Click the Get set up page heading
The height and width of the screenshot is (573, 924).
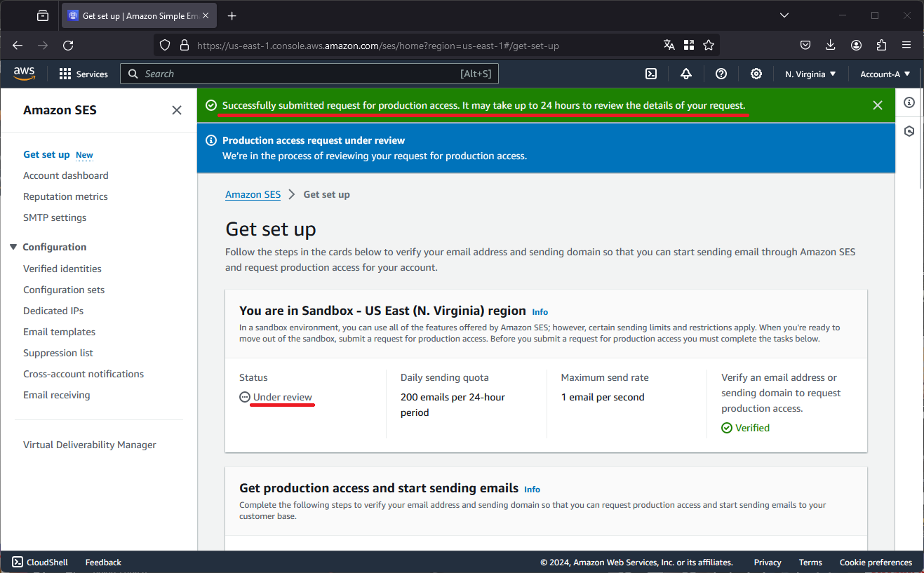pyautogui.click(x=271, y=229)
